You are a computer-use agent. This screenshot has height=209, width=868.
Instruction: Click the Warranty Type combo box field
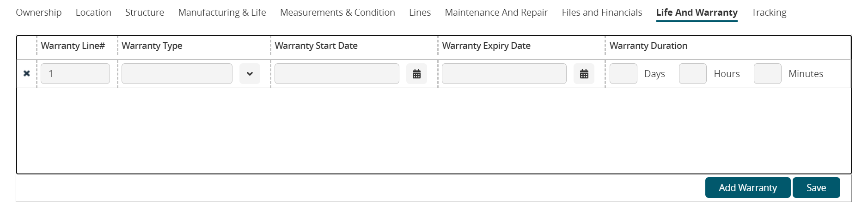tap(177, 74)
